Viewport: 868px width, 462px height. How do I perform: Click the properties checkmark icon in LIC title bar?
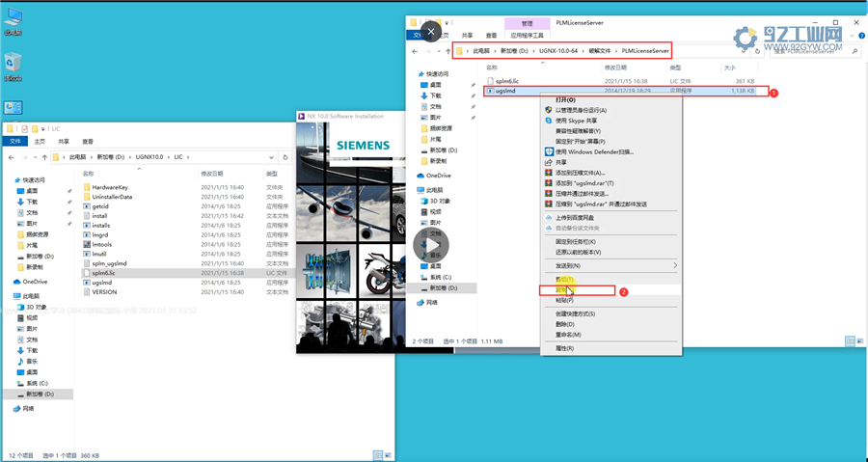(x=24, y=129)
